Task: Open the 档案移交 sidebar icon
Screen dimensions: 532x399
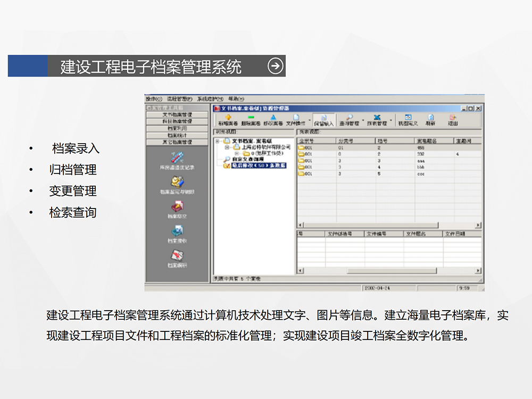Action: tap(177, 206)
